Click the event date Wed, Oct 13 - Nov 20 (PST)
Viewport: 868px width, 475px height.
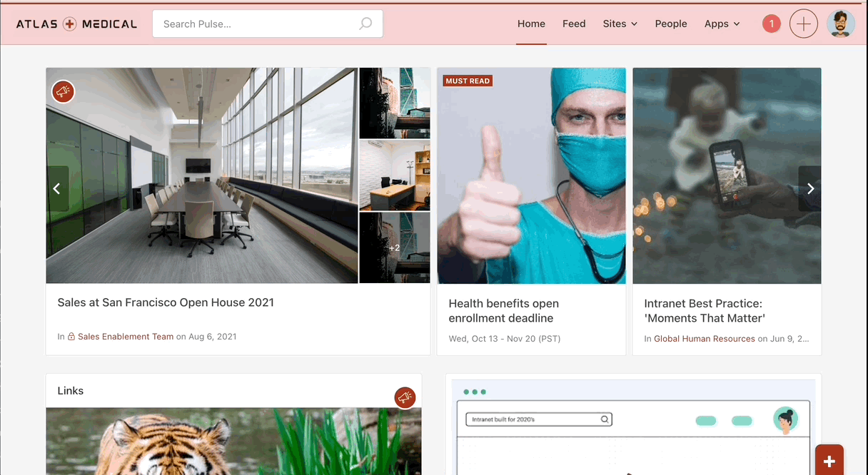(505, 339)
